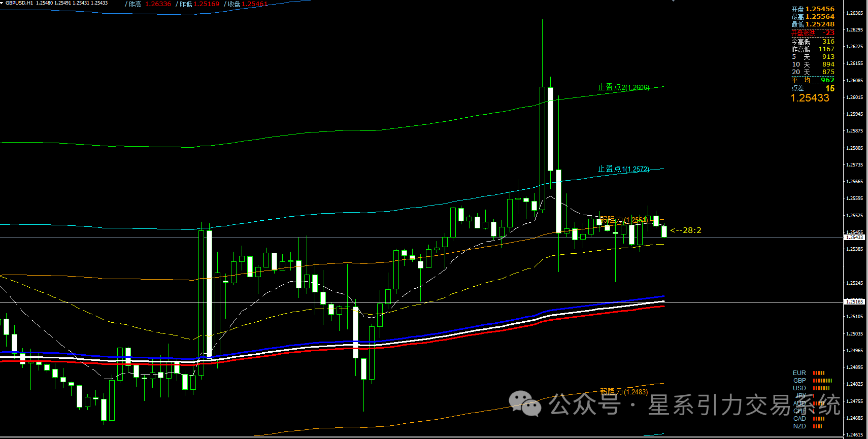Click the 1.25245 price scale label
The height and width of the screenshot is (439, 868).
854,283
